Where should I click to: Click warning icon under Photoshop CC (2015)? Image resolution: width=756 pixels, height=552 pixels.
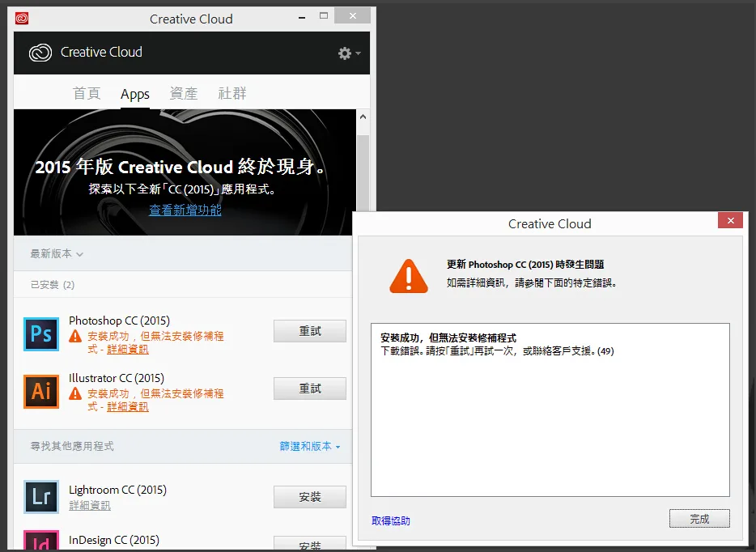click(75, 336)
